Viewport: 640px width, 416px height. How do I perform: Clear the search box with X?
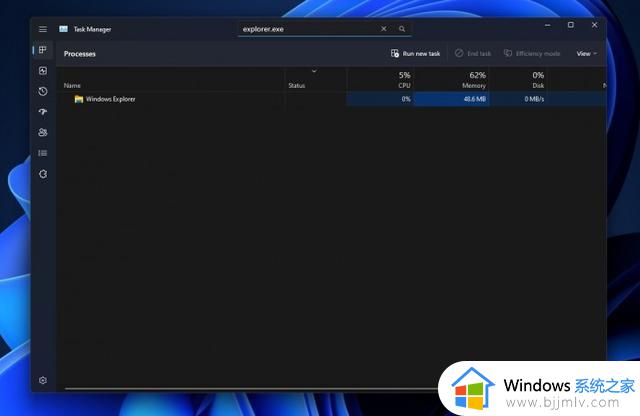384,29
